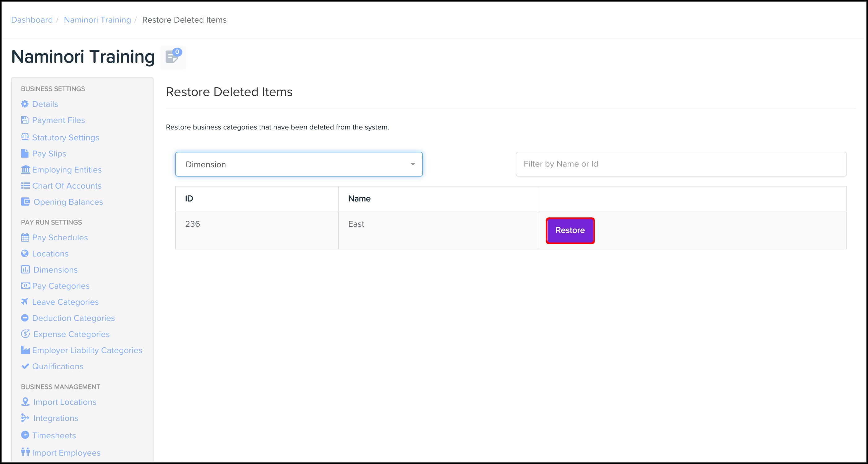Image resolution: width=868 pixels, height=464 pixels.
Task: Click the calendar icon for Pay Schedules
Action: coord(25,237)
